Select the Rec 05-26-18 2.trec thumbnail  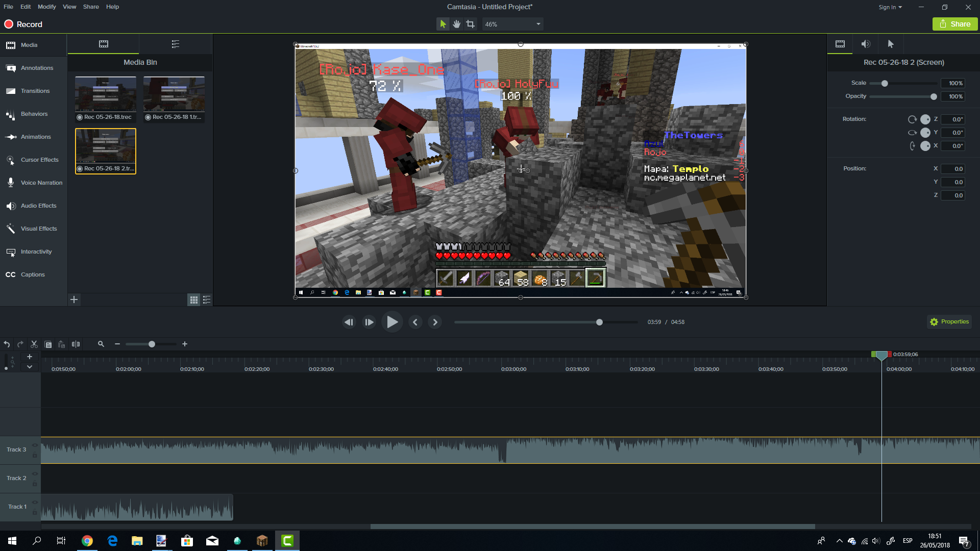[x=106, y=151]
